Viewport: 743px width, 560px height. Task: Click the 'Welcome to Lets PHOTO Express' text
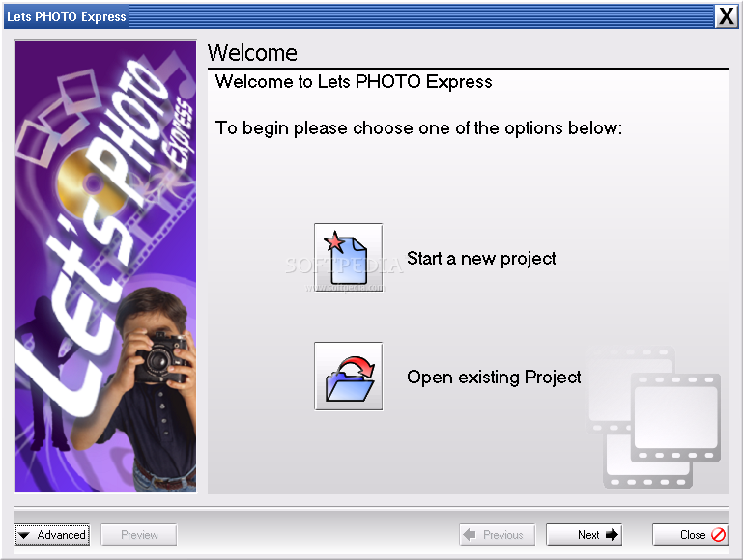(354, 82)
